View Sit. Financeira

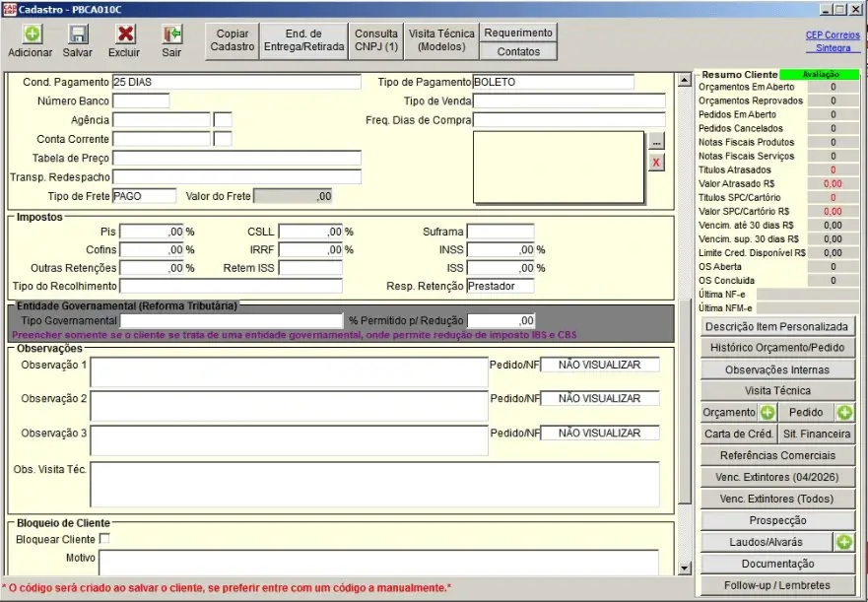click(x=817, y=435)
